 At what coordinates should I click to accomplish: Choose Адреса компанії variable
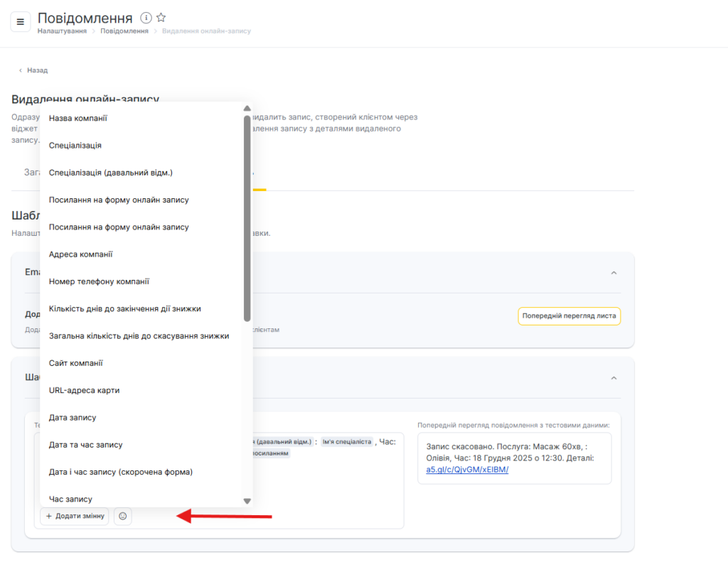(x=80, y=254)
